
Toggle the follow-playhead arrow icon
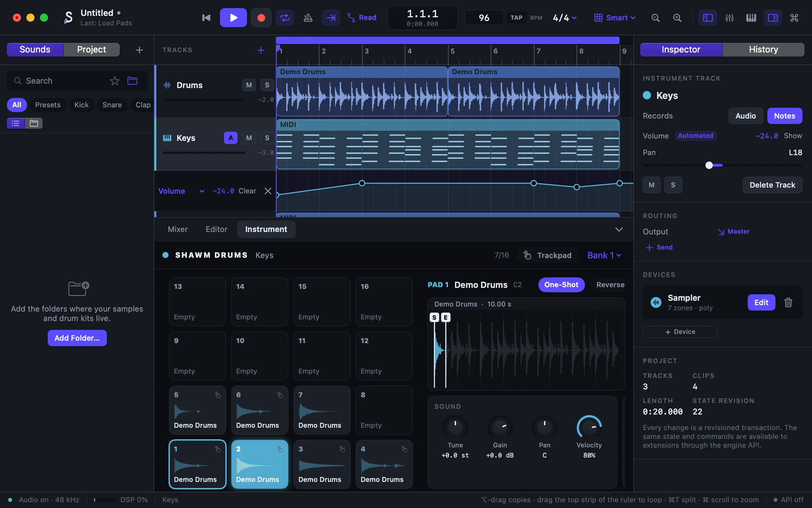click(331, 18)
